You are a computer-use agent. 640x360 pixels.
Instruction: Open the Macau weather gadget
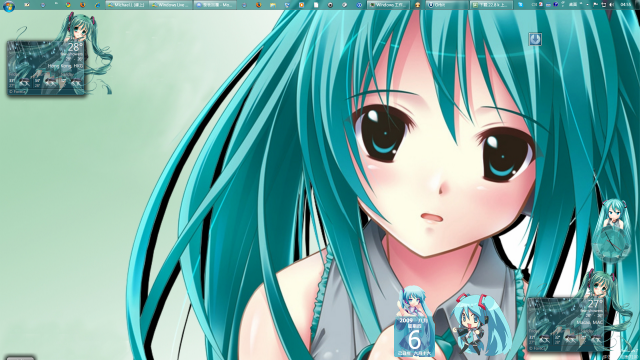coord(565,324)
